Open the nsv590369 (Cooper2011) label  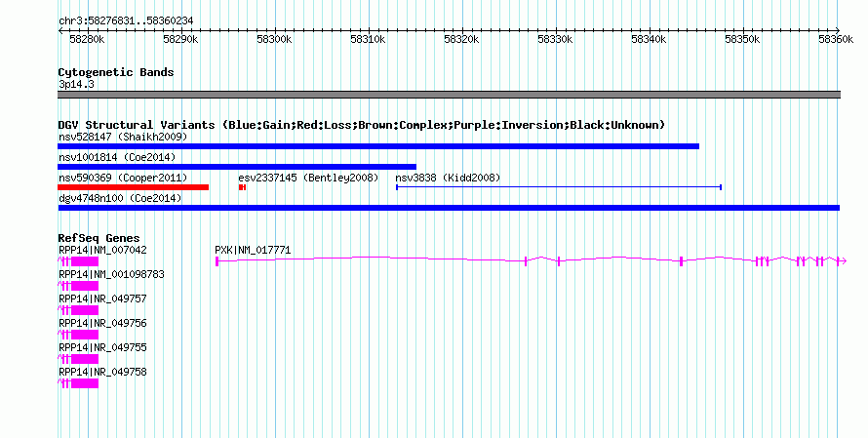click(x=123, y=178)
